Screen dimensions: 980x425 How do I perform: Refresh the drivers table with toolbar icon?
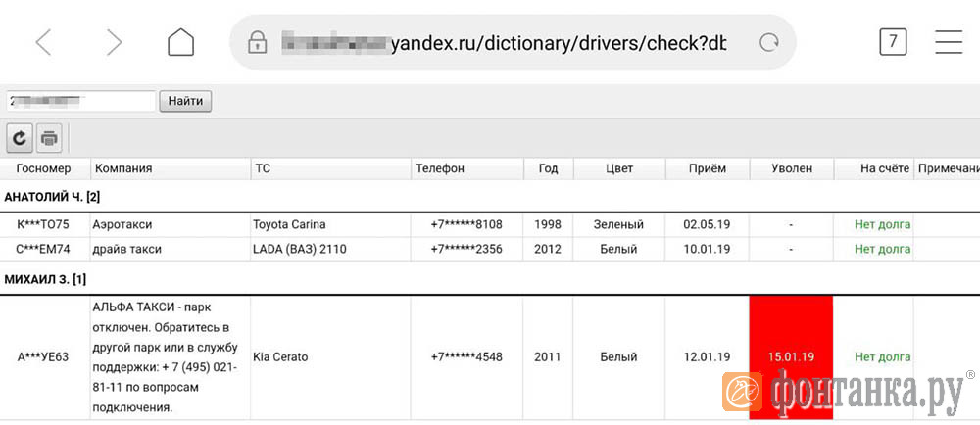click(20, 138)
